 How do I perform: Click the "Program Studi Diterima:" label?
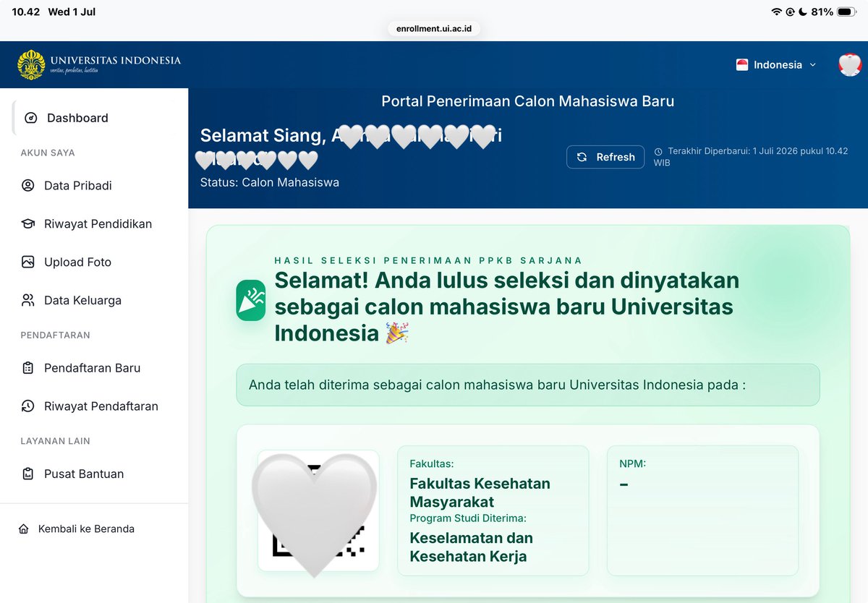(x=468, y=518)
